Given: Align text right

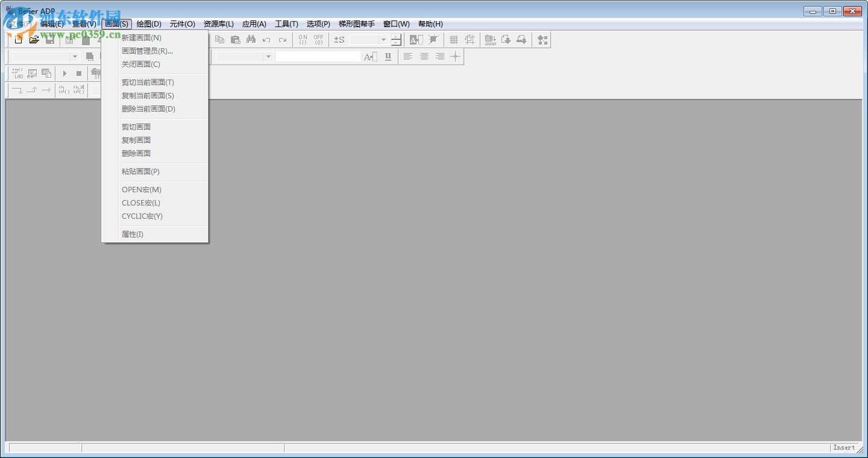Looking at the screenshot, I should [440, 57].
